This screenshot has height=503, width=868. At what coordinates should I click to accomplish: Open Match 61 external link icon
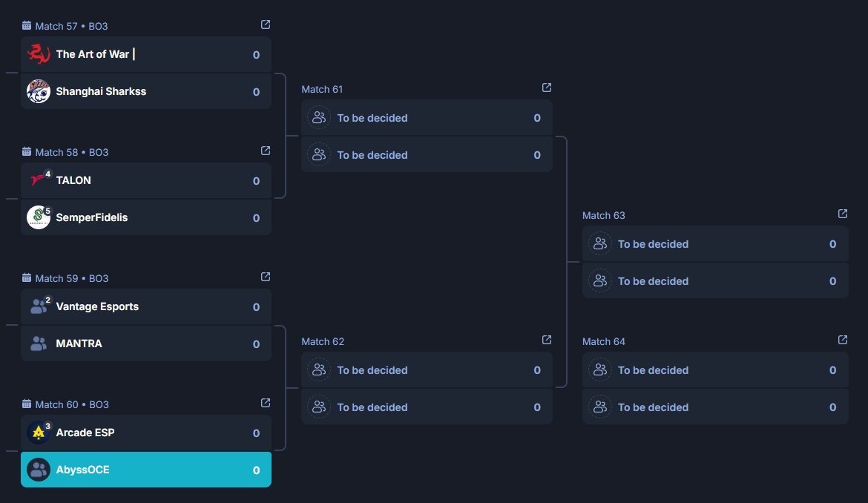tap(546, 88)
